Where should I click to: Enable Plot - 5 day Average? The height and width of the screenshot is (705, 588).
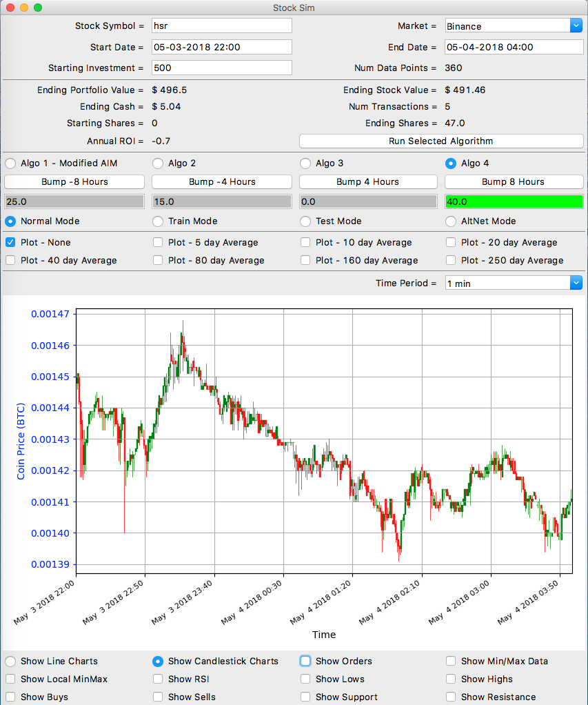pyautogui.click(x=158, y=242)
